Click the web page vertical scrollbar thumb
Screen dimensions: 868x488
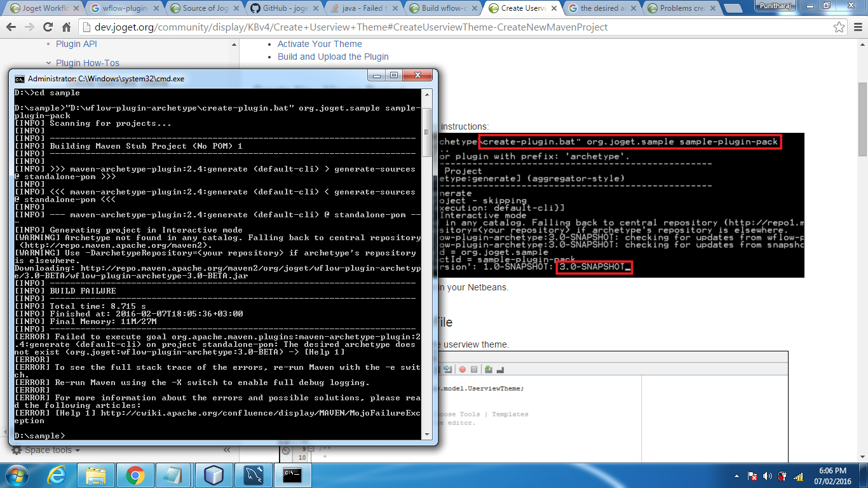(x=862, y=119)
